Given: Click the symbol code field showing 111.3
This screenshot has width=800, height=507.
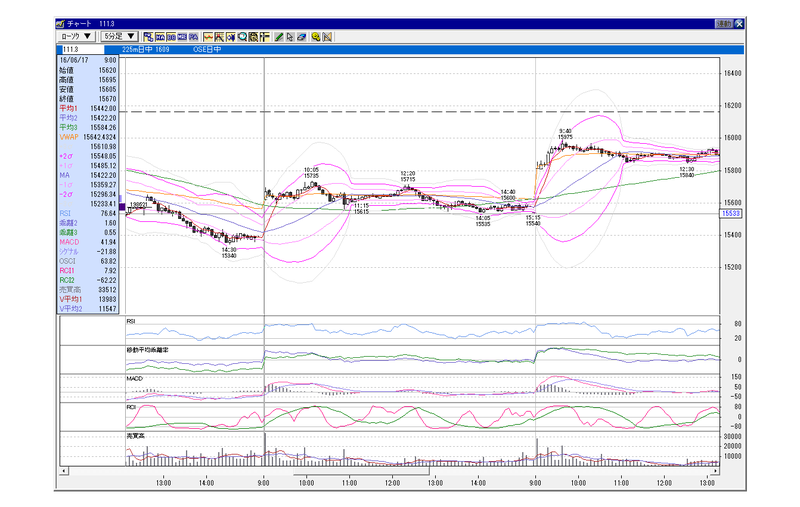Looking at the screenshot, I should [x=81, y=49].
